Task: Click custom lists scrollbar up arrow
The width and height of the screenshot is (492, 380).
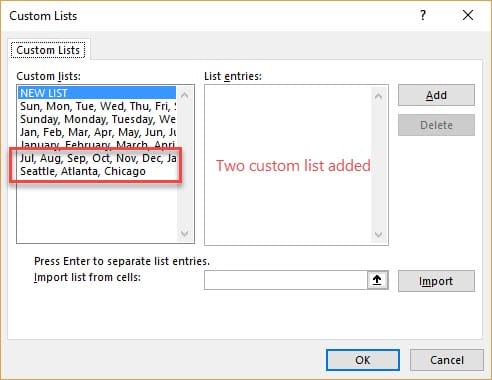Action: [184, 96]
